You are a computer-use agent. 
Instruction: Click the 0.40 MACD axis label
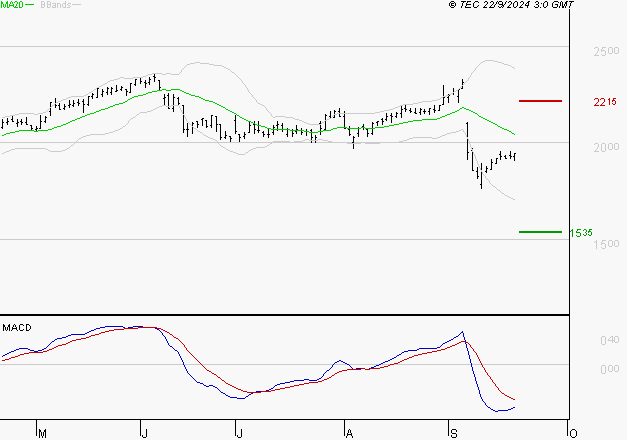(610, 340)
